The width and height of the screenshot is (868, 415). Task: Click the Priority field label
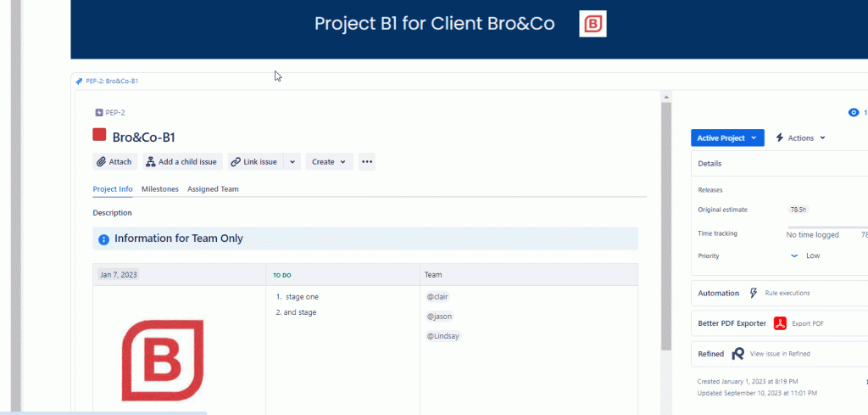pyautogui.click(x=709, y=256)
